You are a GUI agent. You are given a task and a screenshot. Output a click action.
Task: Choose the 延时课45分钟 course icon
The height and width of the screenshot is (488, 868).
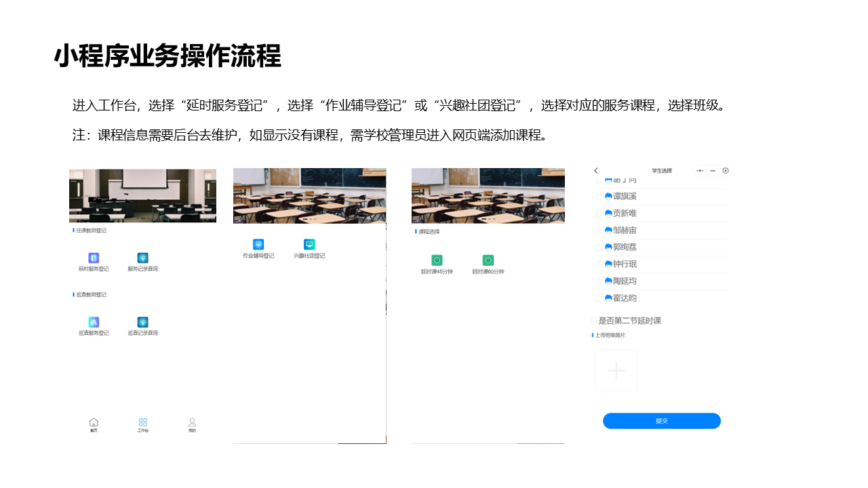point(437,260)
